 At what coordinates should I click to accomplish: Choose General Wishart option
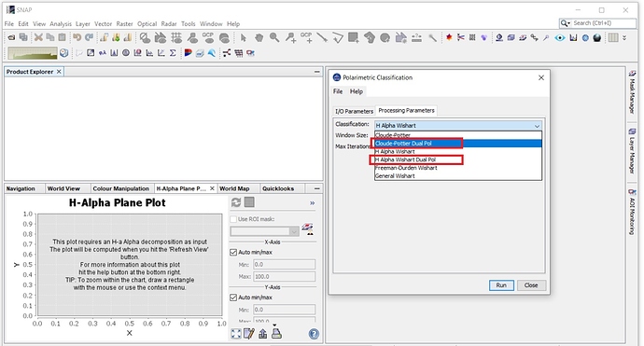[x=458, y=175]
